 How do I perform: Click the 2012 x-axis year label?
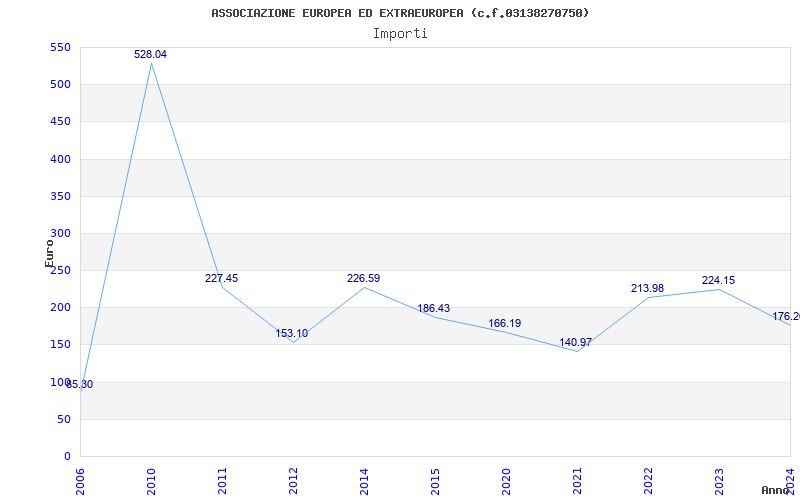click(x=293, y=482)
